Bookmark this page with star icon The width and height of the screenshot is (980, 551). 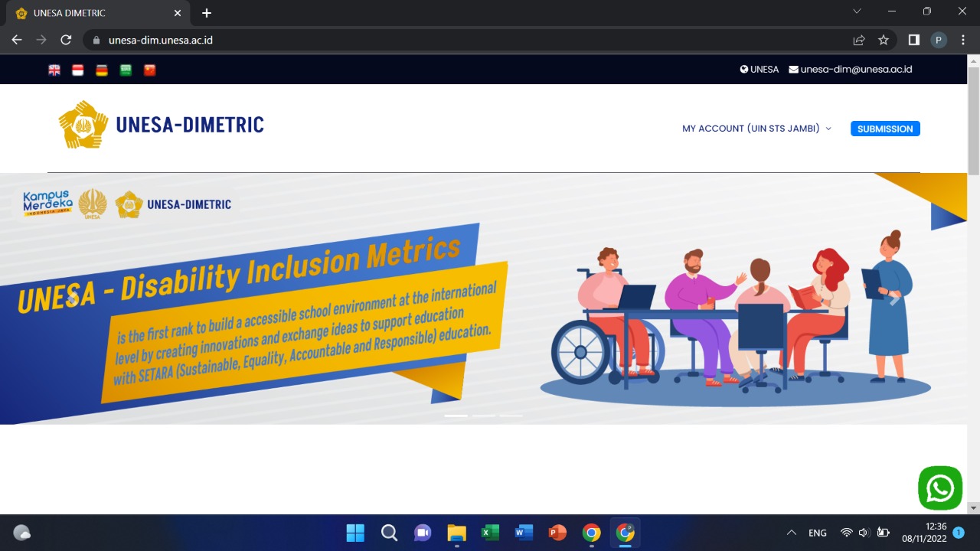(x=884, y=40)
